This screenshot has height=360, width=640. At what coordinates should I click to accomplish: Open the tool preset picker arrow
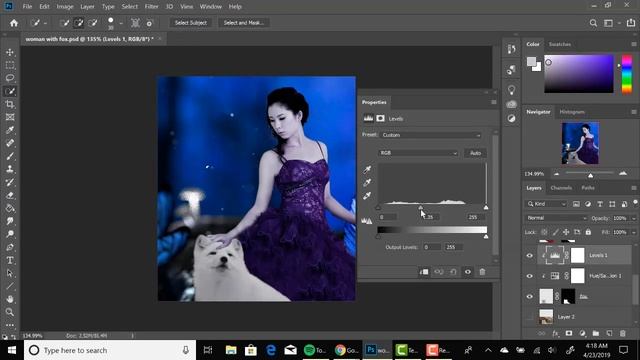(x=45, y=23)
